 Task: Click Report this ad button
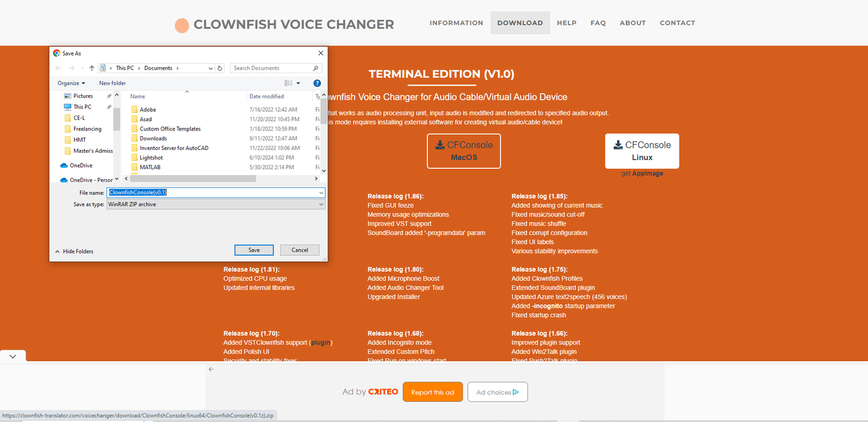point(433,392)
